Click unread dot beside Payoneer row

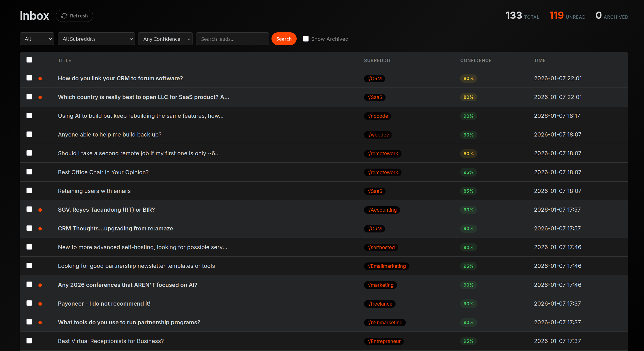[x=40, y=304]
